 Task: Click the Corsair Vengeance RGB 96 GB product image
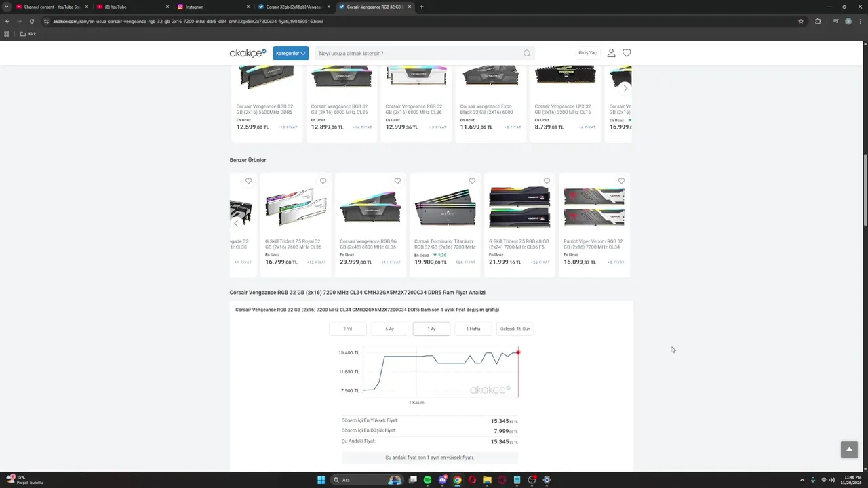tap(370, 209)
